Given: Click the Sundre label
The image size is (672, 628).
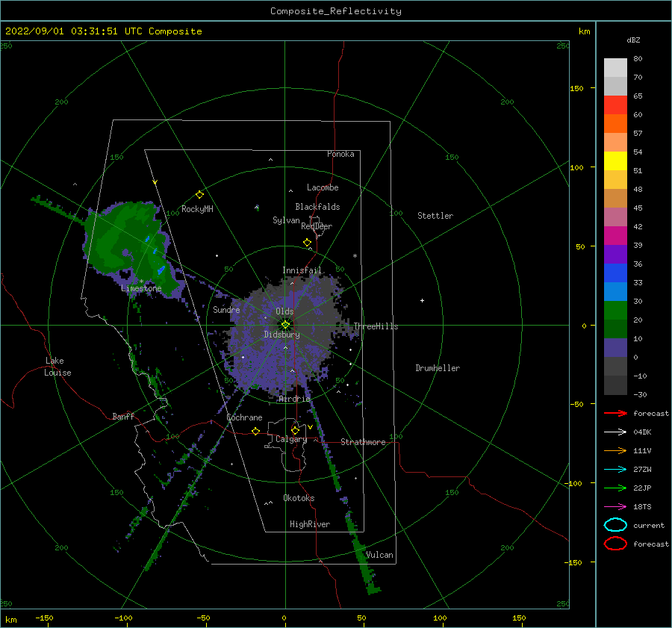Looking at the screenshot, I should click(x=226, y=309).
